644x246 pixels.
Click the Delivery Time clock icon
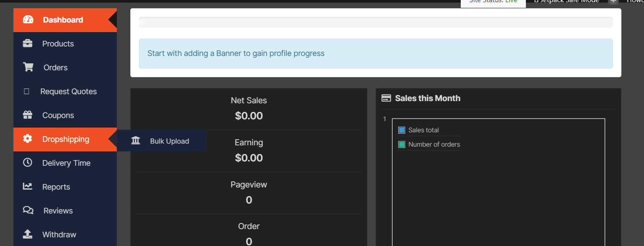[x=28, y=163]
